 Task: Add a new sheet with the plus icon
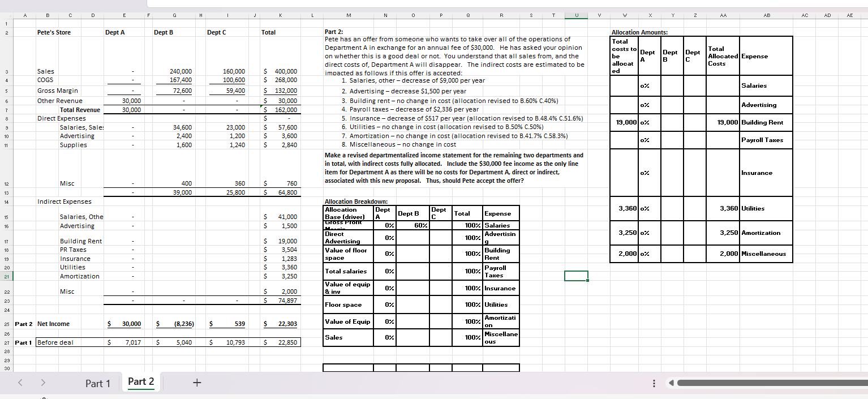pos(196,383)
